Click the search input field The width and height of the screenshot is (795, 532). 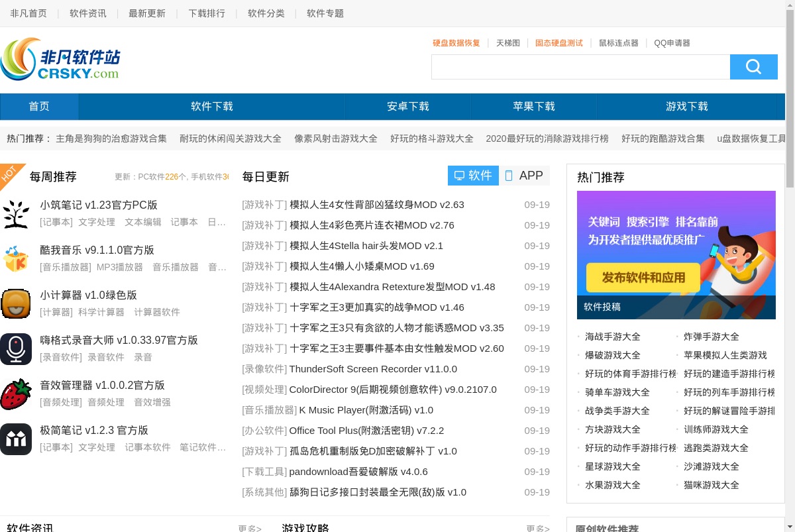pos(580,67)
